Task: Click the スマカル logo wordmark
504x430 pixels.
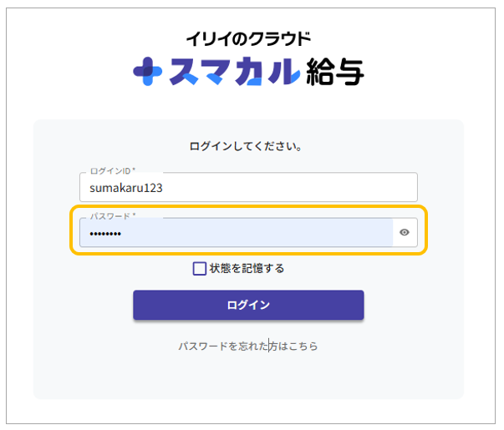Action: click(234, 72)
